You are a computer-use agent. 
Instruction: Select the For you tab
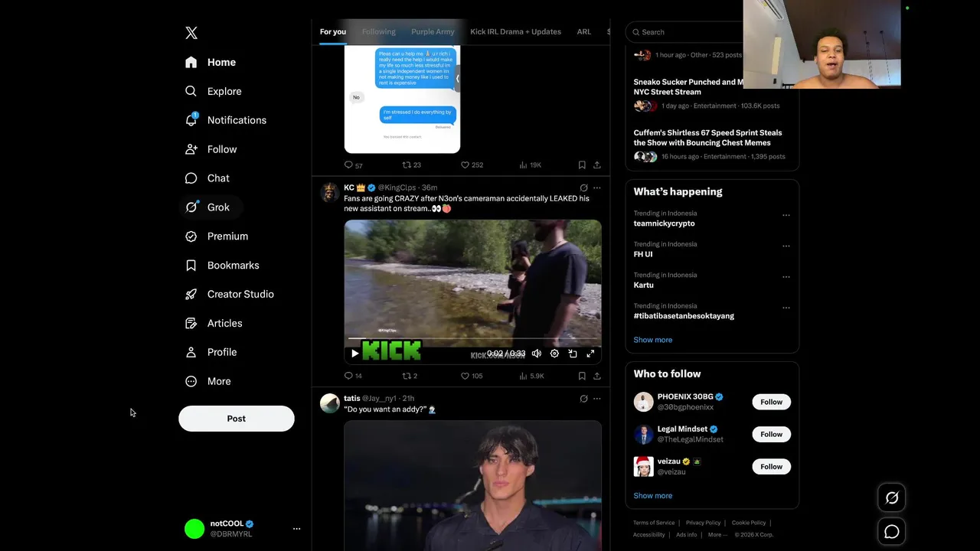click(333, 32)
